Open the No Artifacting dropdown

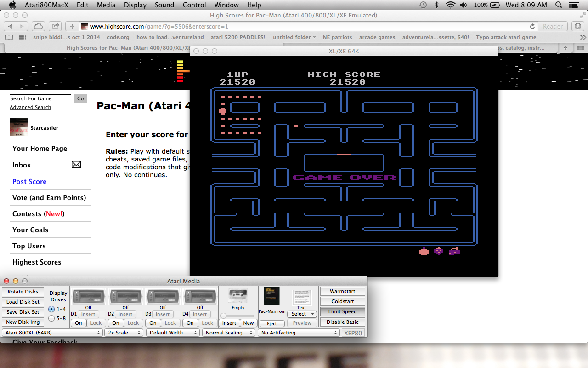click(298, 333)
